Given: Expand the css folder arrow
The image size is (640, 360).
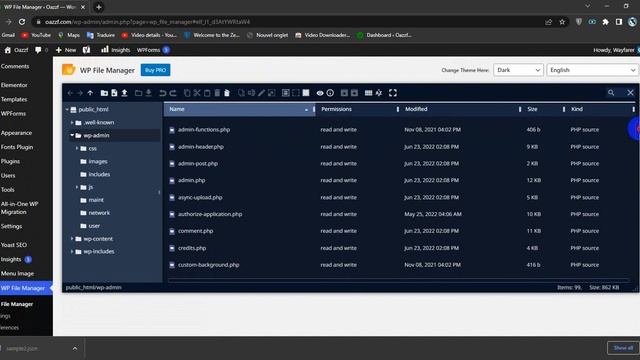Looking at the screenshot, I should (77, 149).
